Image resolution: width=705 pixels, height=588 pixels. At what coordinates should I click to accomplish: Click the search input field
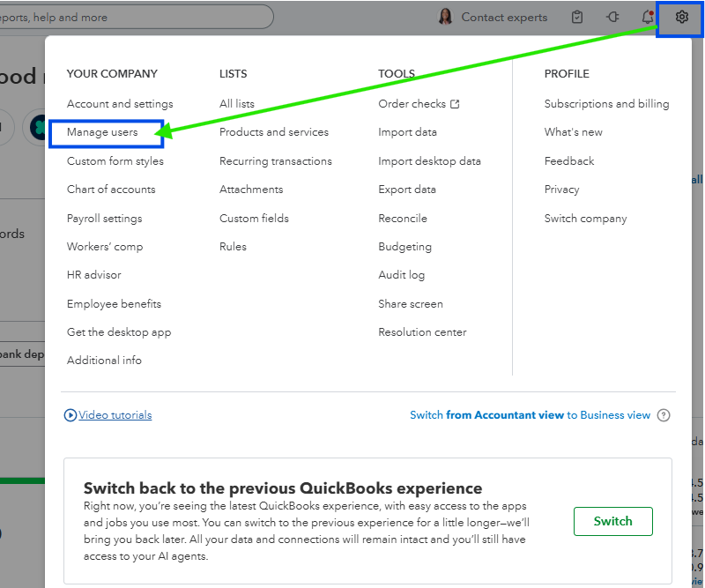[x=132, y=17]
